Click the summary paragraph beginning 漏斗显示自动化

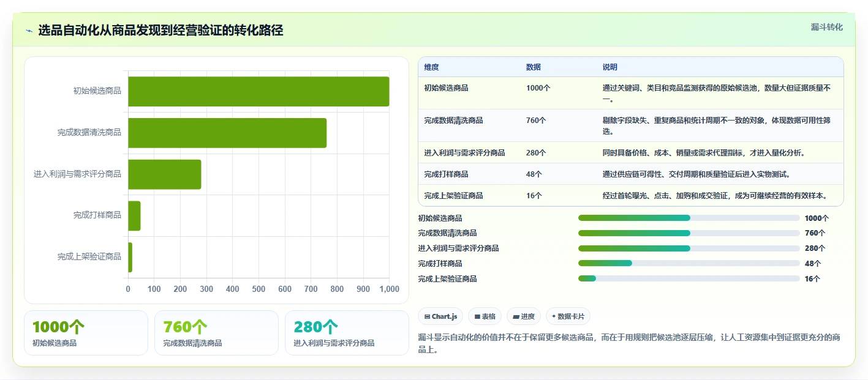[628, 344]
